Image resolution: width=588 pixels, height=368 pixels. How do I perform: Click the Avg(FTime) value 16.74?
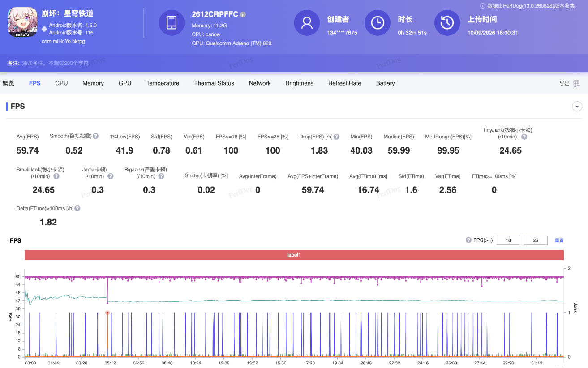click(x=369, y=190)
